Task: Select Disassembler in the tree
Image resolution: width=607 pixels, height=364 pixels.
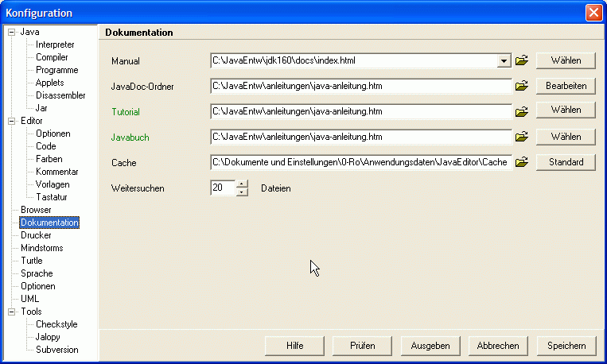Action: pos(60,95)
